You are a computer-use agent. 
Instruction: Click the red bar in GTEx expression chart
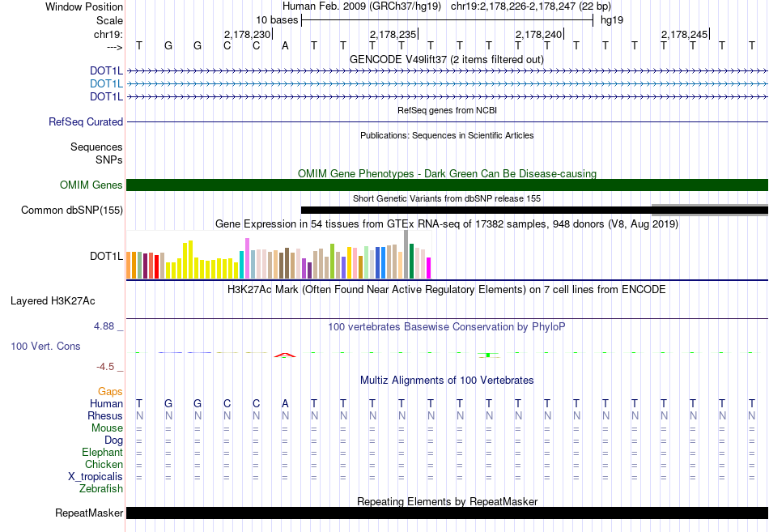pyautogui.click(x=156, y=267)
